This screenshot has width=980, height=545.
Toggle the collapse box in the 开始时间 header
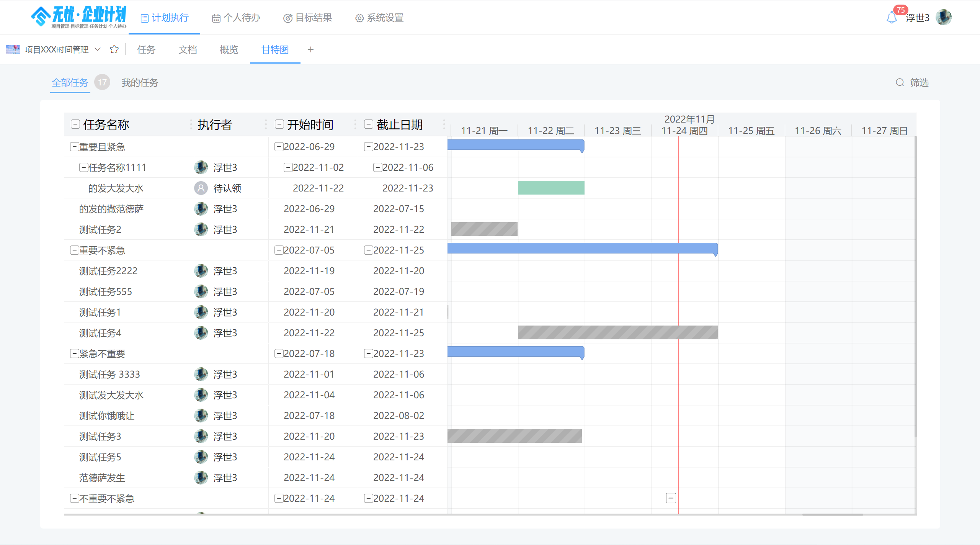click(279, 124)
